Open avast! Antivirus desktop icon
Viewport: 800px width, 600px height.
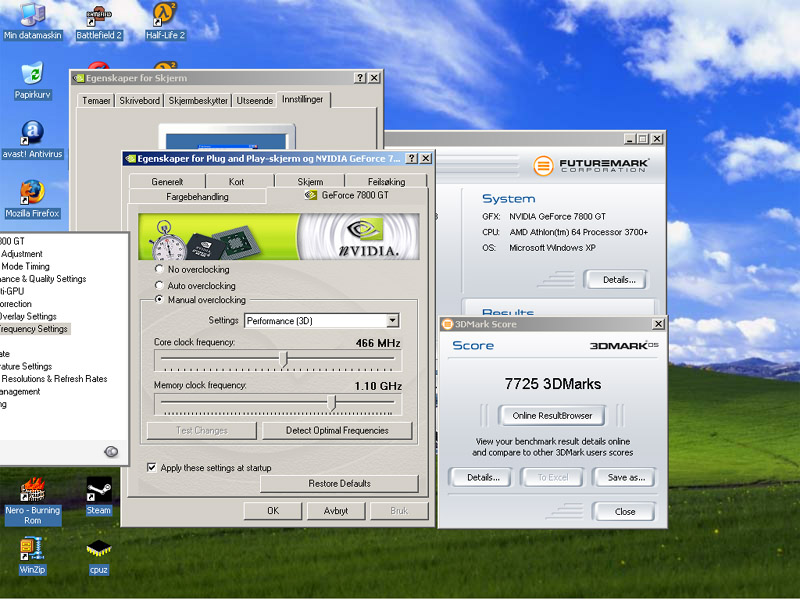32,140
